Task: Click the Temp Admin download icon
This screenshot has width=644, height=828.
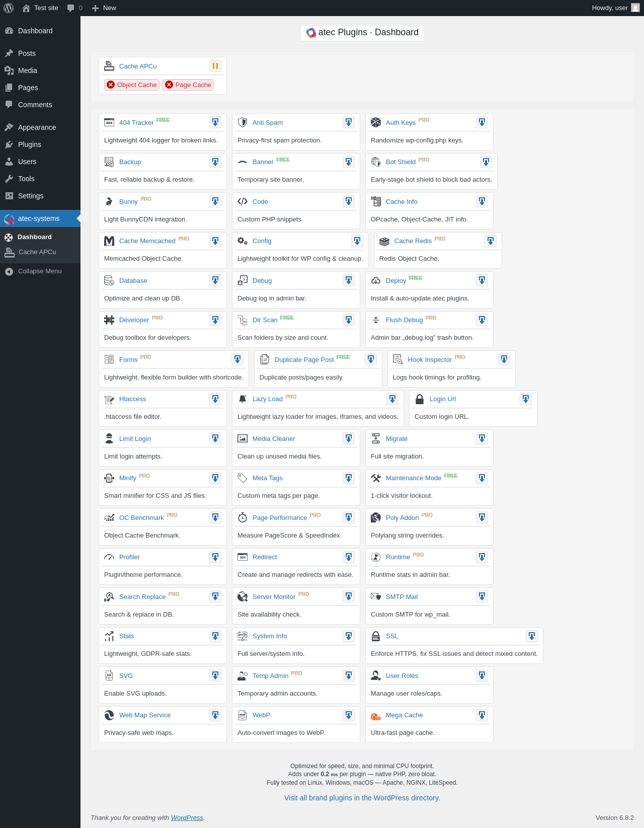Action: [x=349, y=676]
